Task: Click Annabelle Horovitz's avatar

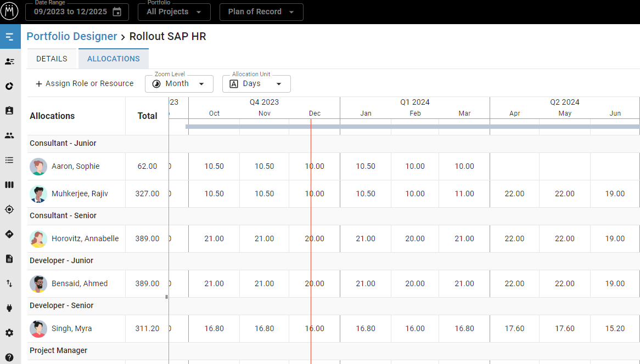Action: pos(38,238)
